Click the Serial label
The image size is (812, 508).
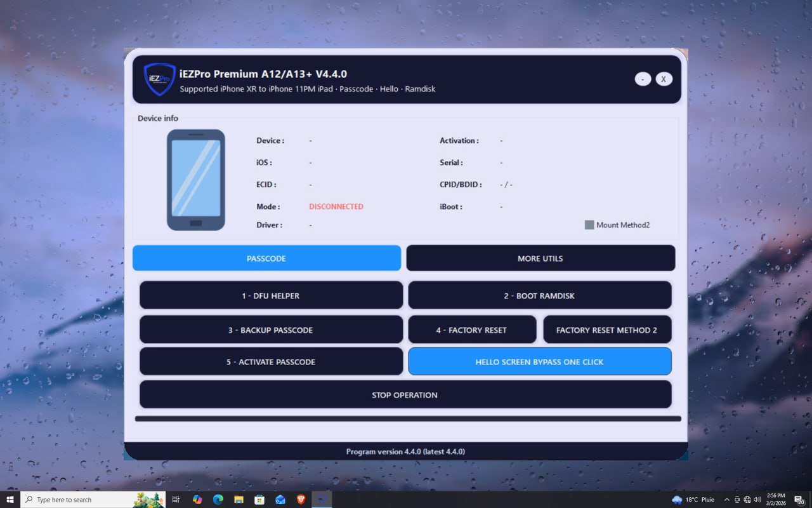451,163
